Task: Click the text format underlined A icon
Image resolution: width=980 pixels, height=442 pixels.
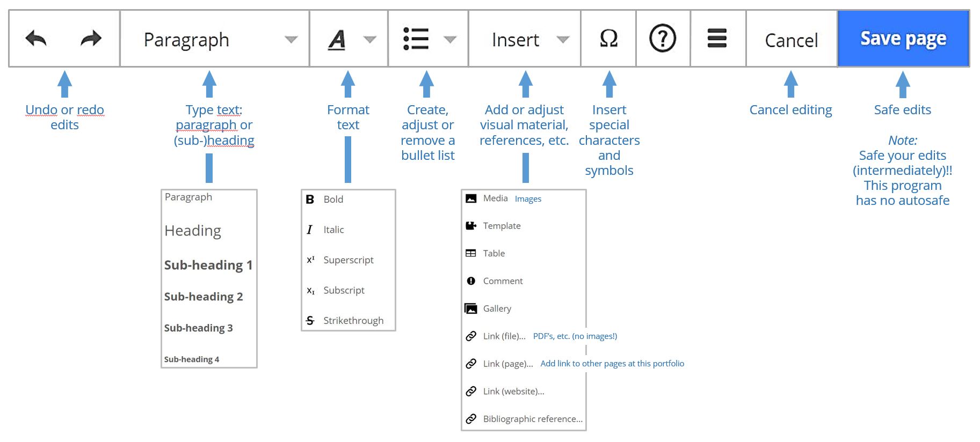Action: pos(337,40)
